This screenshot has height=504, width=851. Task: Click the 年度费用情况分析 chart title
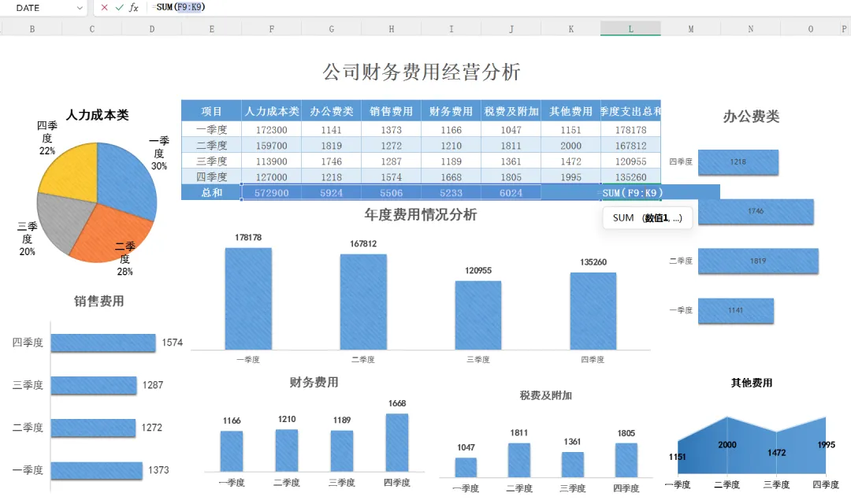[421, 215]
